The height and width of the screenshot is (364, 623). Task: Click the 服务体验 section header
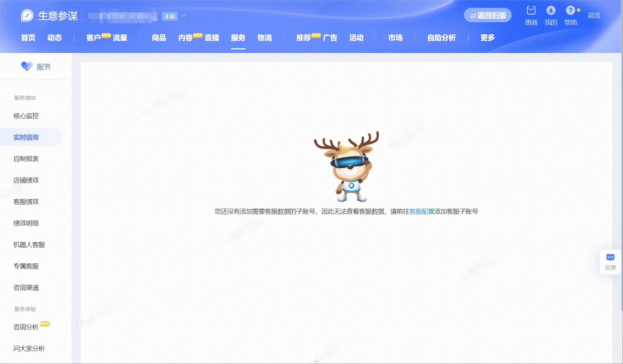pos(25,309)
